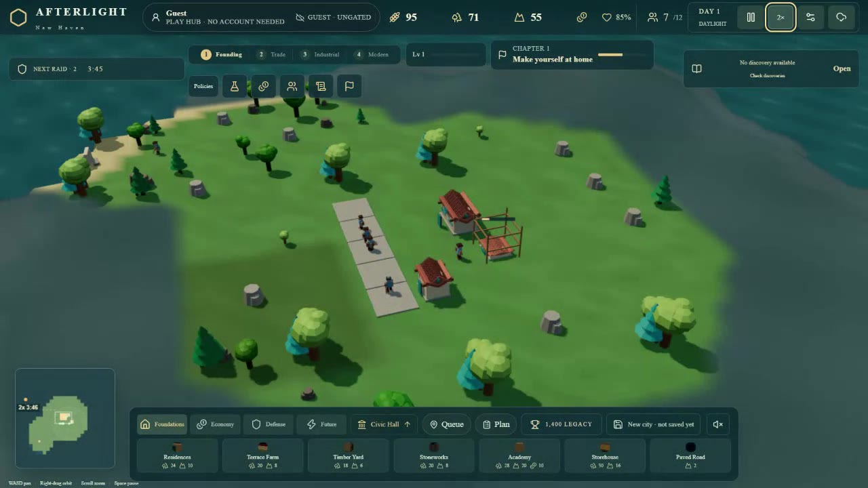The height and width of the screenshot is (488, 868).
Task: Open the cloud save icon
Action: 841,18
